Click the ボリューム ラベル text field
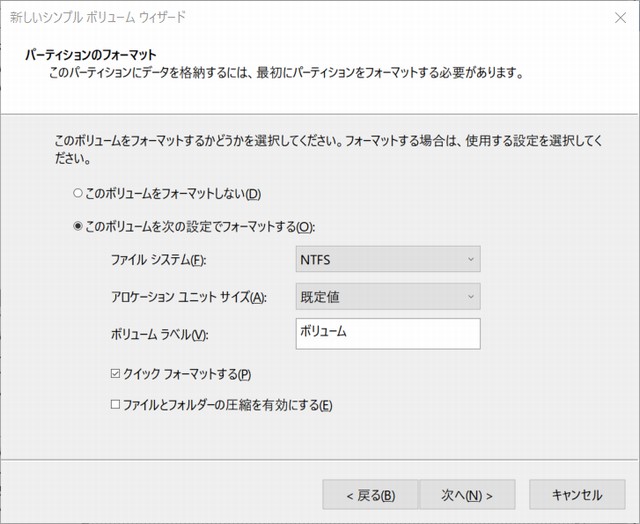The image size is (640, 524). click(388, 334)
